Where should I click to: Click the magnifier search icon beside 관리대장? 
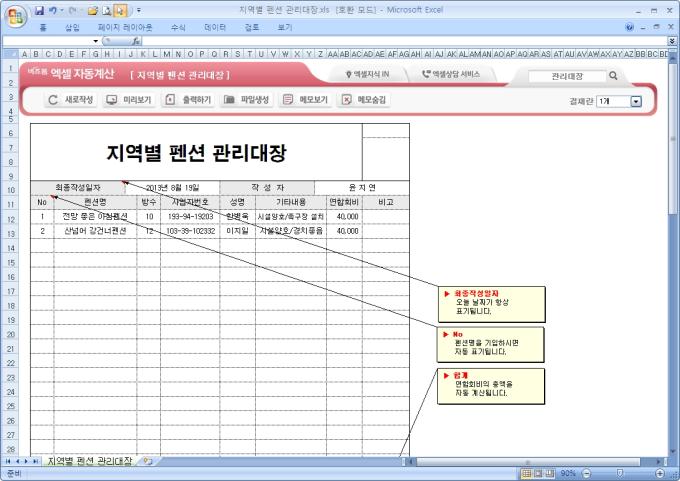[613, 75]
